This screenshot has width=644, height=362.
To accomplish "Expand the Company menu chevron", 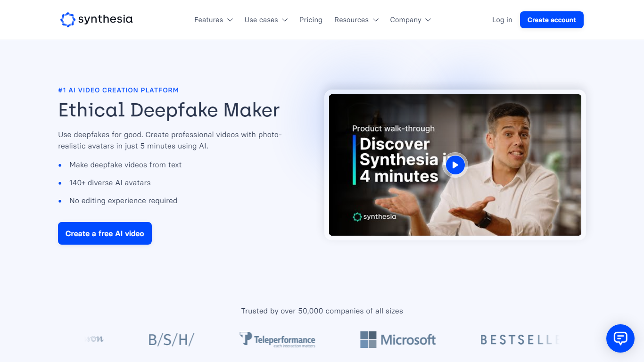I will (428, 20).
